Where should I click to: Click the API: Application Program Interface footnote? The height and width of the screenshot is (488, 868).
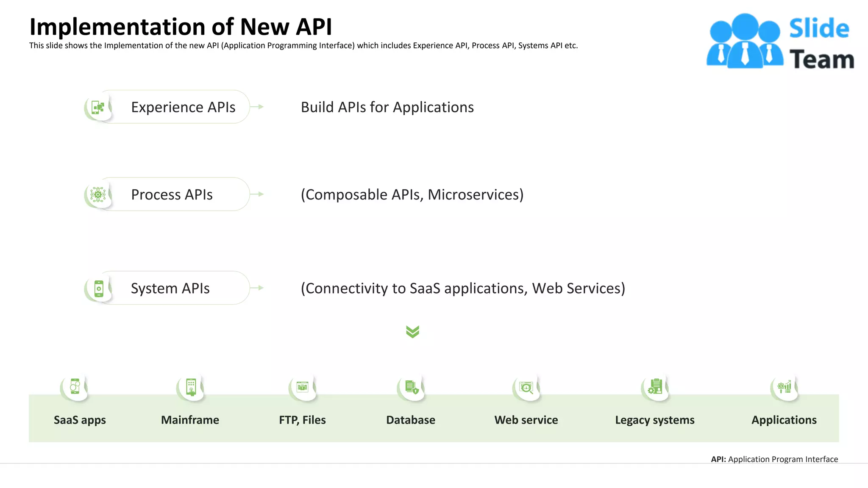tap(774, 459)
